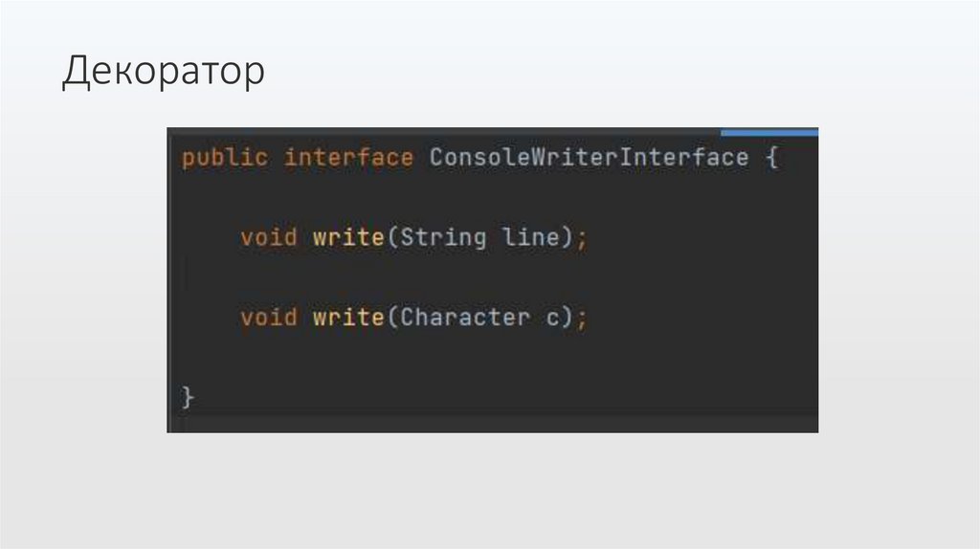Screen dimensions: 980x549
Task: Click "void" on the Character write line
Action: tap(269, 317)
